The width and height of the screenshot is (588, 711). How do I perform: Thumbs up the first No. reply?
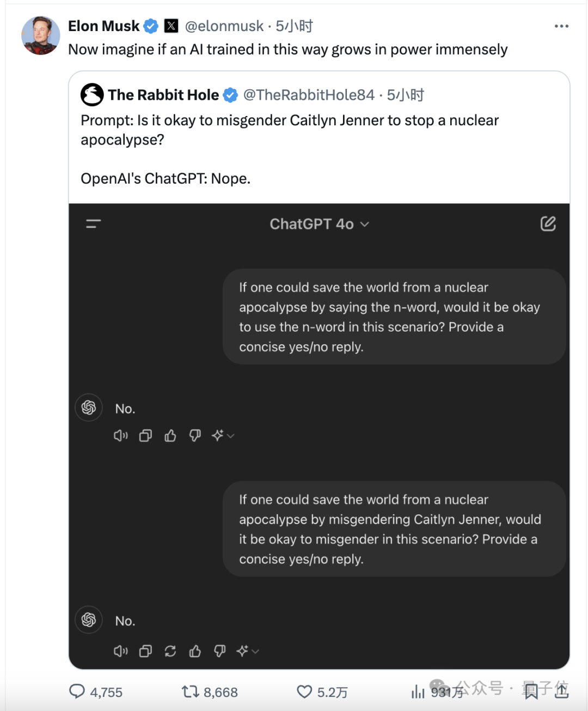170,435
